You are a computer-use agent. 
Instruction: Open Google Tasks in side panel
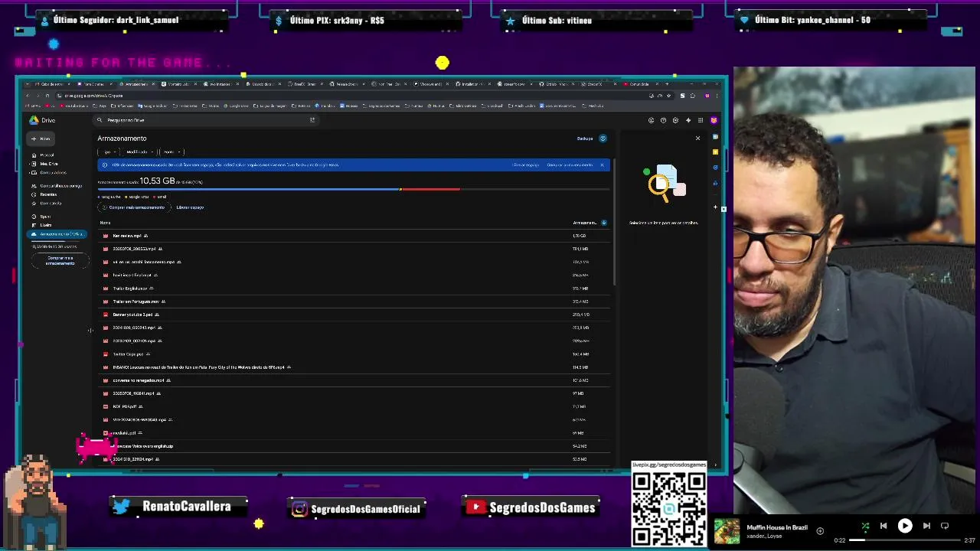click(715, 167)
